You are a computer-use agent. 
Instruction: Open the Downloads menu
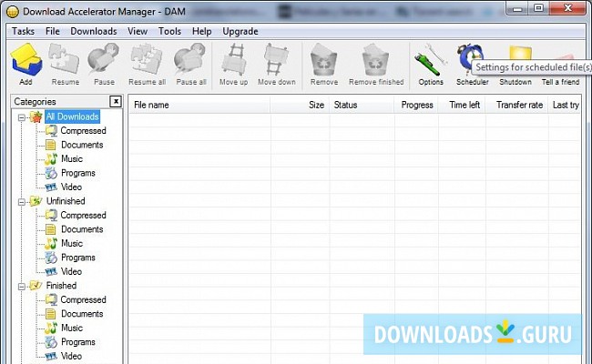tap(94, 31)
